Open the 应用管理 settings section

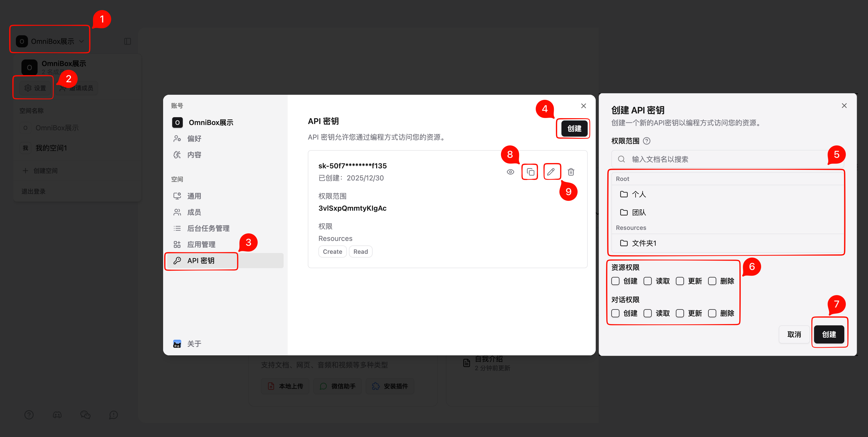tap(201, 244)
